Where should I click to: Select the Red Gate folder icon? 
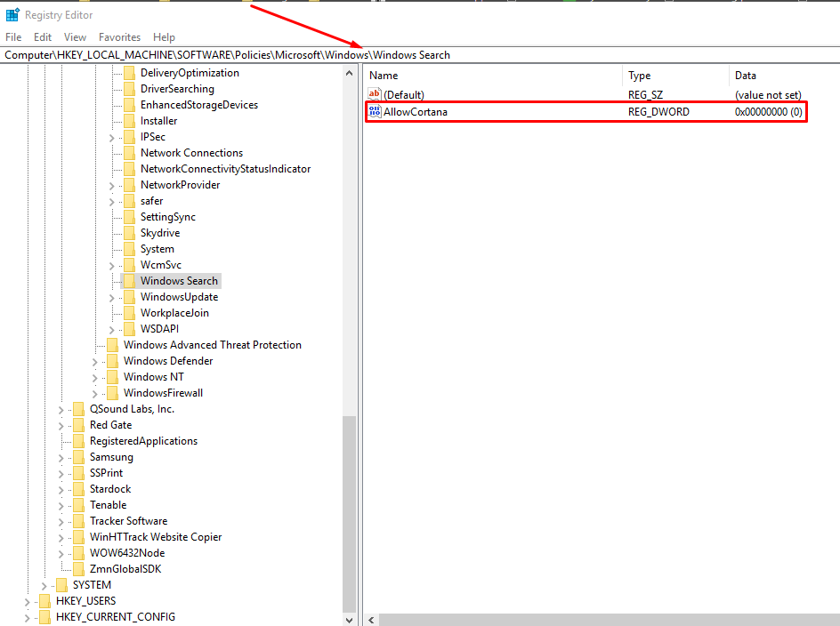78,425
